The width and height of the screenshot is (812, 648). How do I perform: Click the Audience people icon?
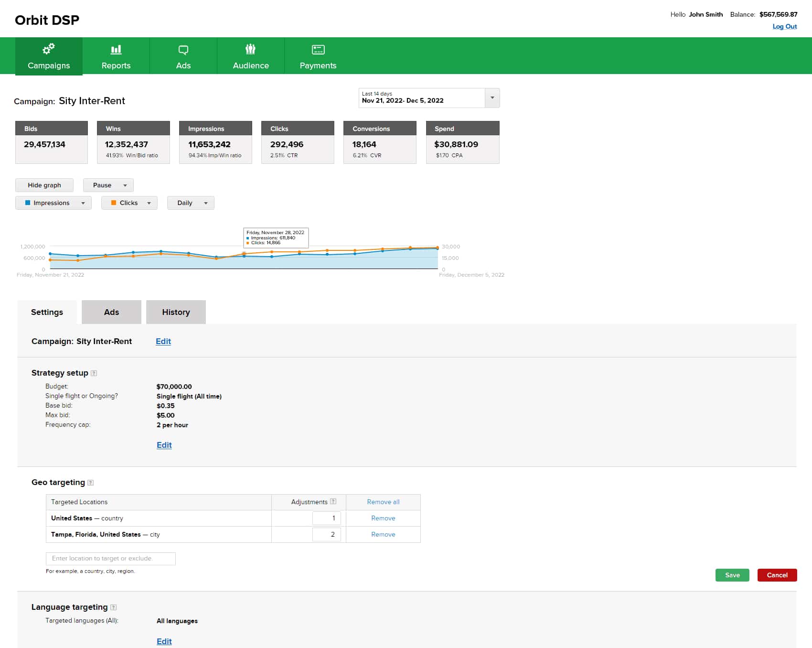coord(250,49)
